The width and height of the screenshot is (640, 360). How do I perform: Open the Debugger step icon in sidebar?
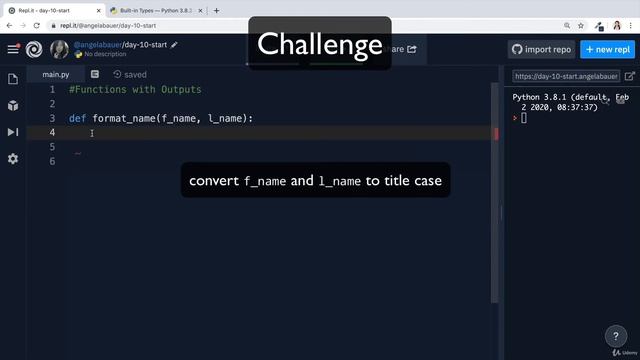(x=13, y=132)
